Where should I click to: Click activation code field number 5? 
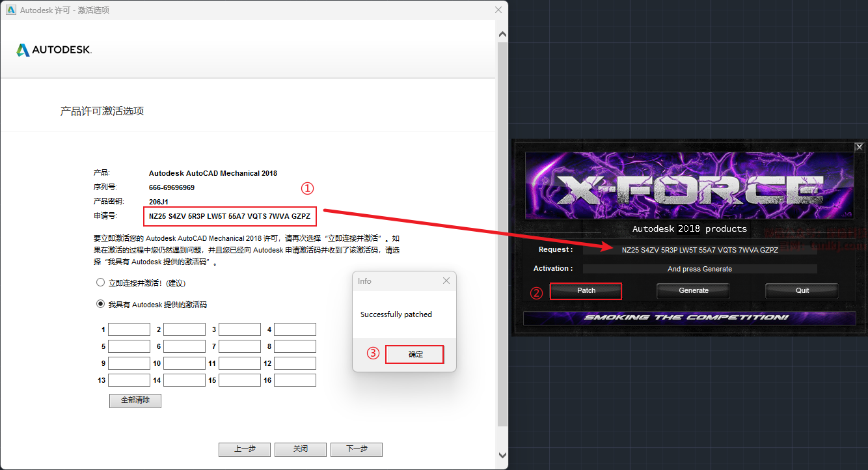(129, 346)
